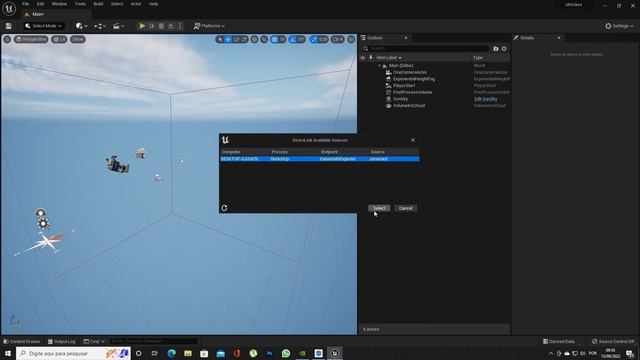Click the console command input field
640x360 pixels.
[x=153, y=341]
